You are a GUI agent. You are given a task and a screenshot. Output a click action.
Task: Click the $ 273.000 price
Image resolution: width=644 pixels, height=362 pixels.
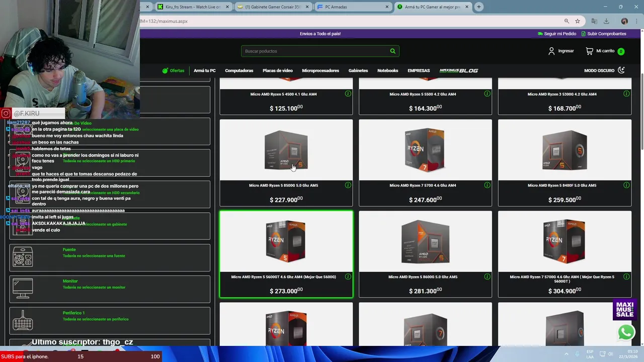click(x=286, y=291)
